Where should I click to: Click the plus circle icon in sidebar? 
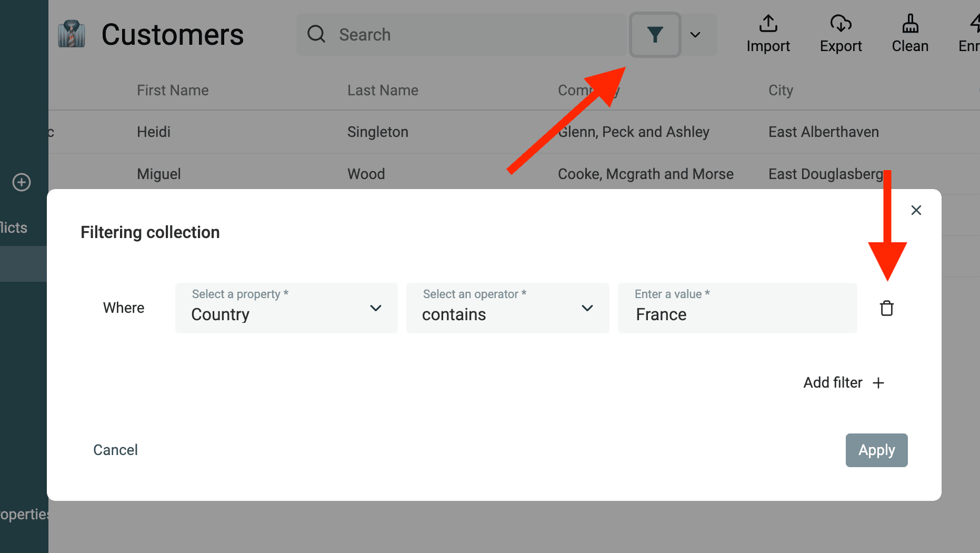click(x=22, y=182)
